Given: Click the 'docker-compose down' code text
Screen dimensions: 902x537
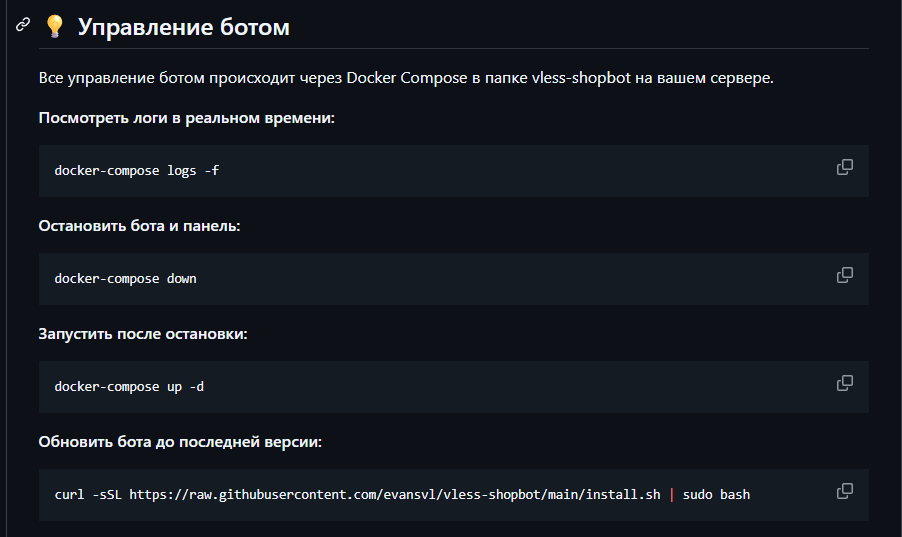Looking at the screenshot, I should pos(125,279).
